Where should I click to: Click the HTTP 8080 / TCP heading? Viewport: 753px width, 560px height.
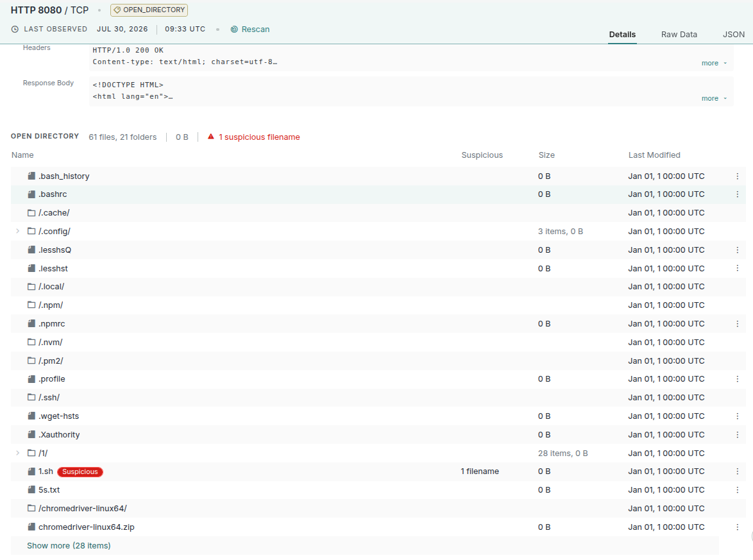point(49,10)
